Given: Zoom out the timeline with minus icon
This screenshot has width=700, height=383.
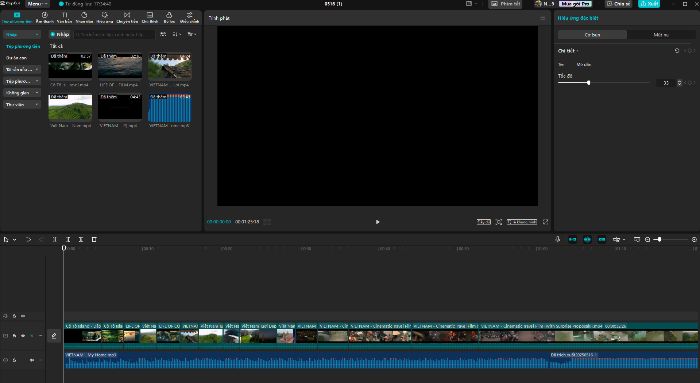Looking at the screenshot, I should (x=647, y=240).
